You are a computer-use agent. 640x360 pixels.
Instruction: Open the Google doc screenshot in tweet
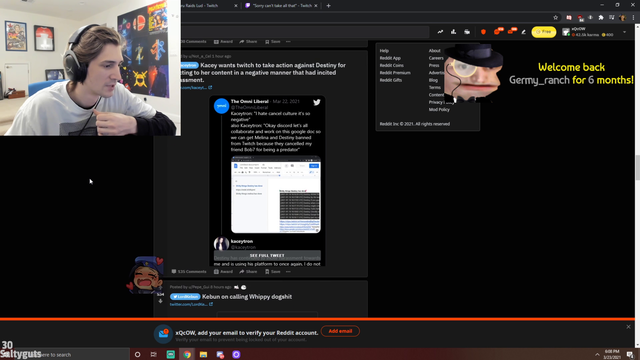point(276,194)
